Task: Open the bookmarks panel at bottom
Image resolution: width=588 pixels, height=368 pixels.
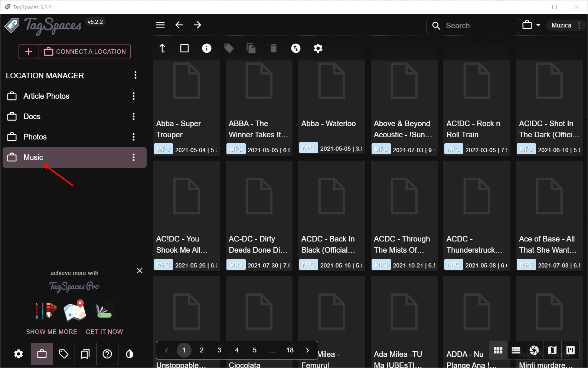Action: [85, 354]
